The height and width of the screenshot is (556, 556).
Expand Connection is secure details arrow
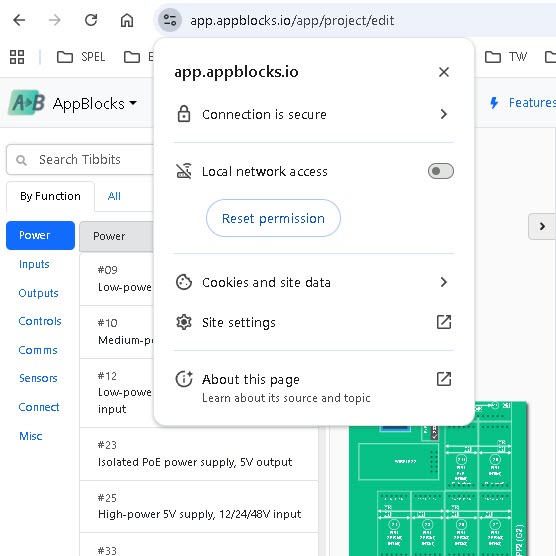[444, 114]
